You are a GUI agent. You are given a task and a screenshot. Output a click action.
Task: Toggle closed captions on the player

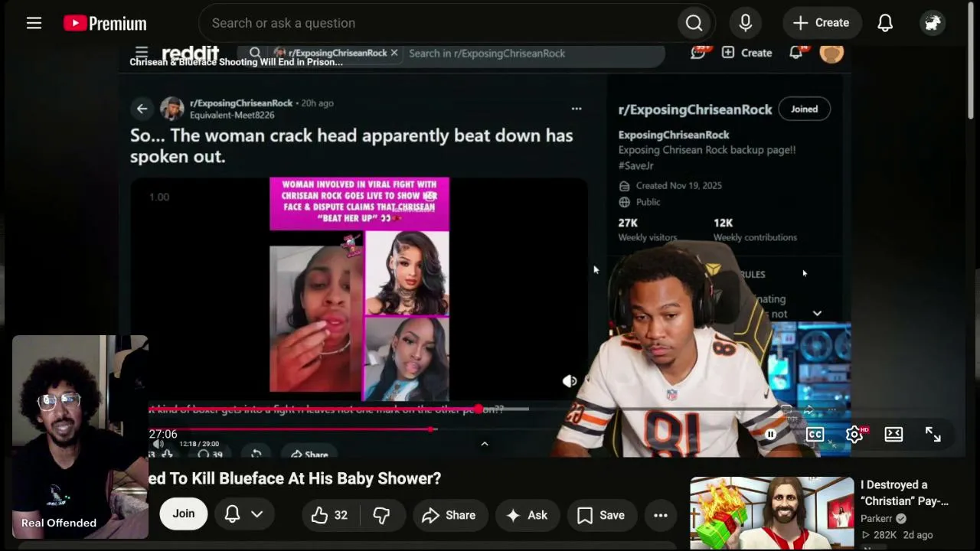pyautogui.click(x=815, y=435)
